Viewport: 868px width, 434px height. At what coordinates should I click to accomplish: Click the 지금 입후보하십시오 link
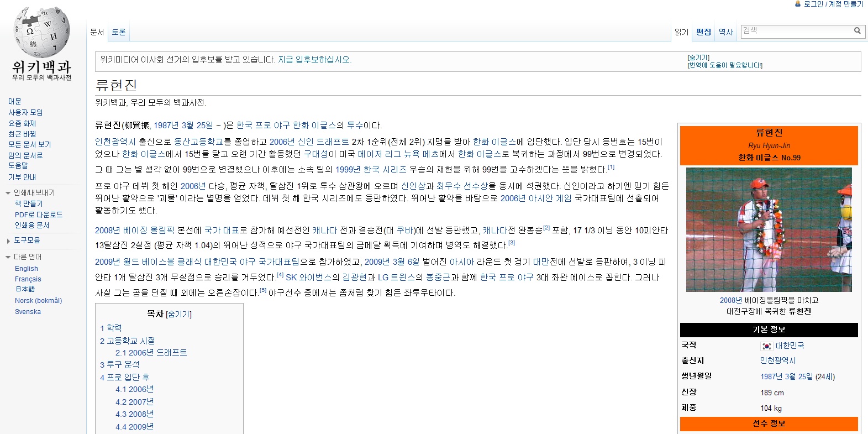[314, 60]
